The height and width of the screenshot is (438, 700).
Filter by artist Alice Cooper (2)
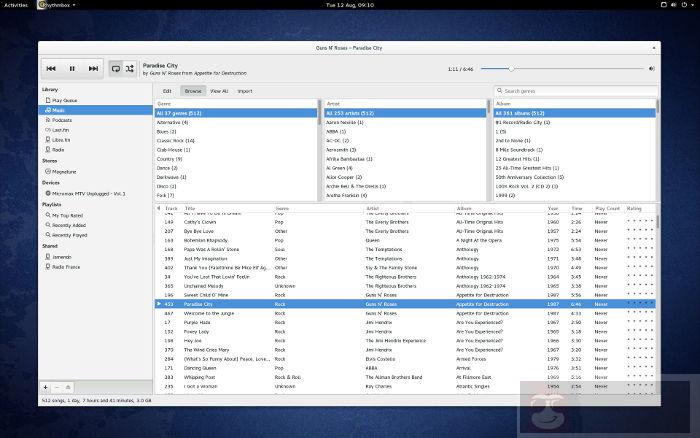pyautogui.click(x=405, y=177)
